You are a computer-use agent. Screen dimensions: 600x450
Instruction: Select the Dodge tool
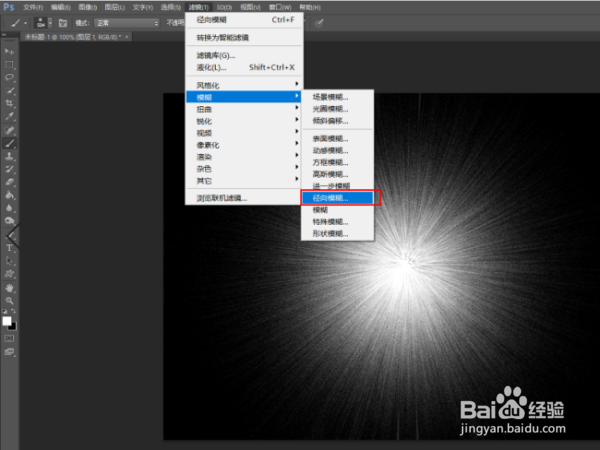[x=9, y=221]
